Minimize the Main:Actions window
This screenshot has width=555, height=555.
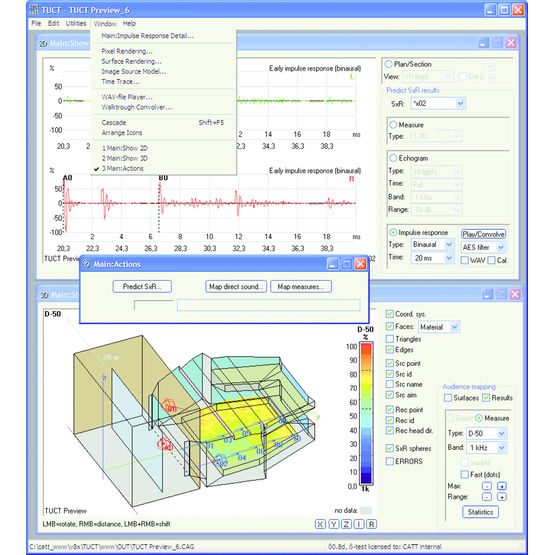coord(332,264)
